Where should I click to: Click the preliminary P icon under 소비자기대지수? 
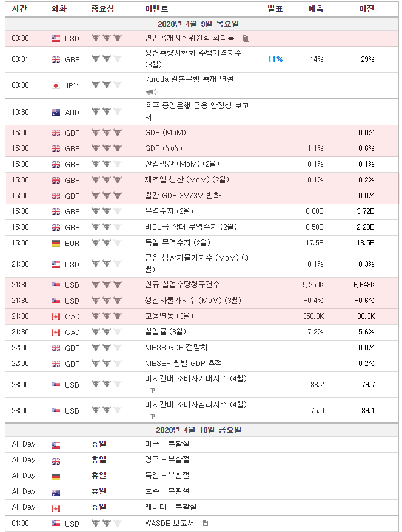click(x=153, y=391)
